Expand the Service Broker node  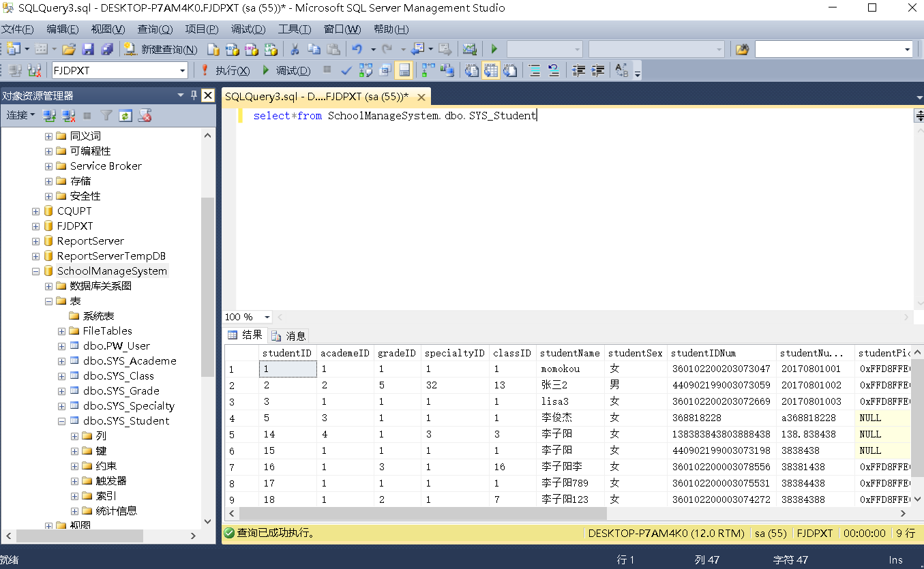[49, 166]
